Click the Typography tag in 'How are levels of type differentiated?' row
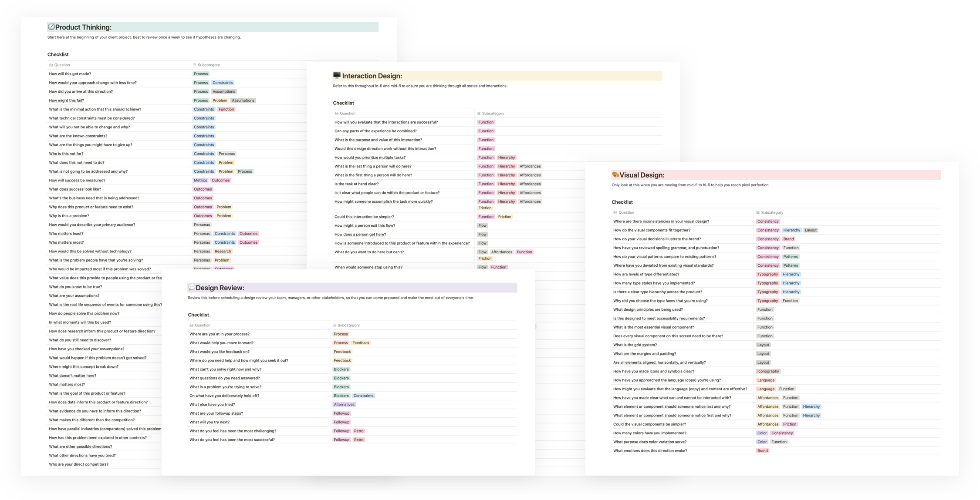The height and width of the screenshot is (500, 980). coord(767,275)
